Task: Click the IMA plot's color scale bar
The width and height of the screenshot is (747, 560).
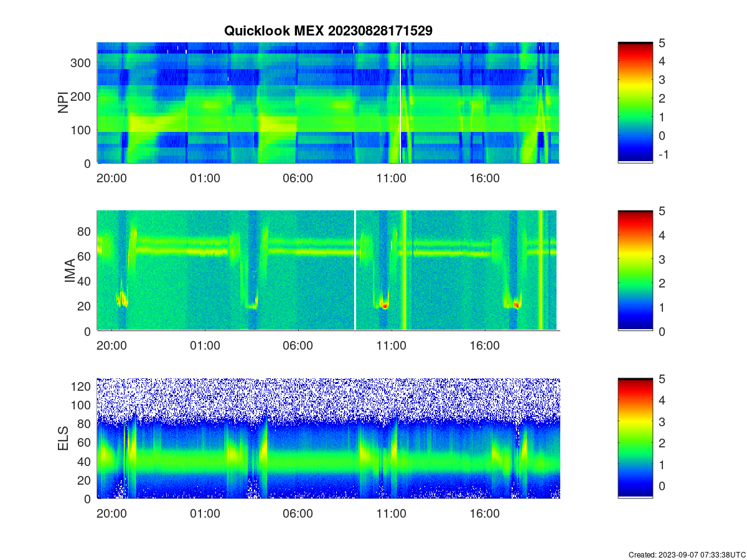Action: [x=635, y=270]
